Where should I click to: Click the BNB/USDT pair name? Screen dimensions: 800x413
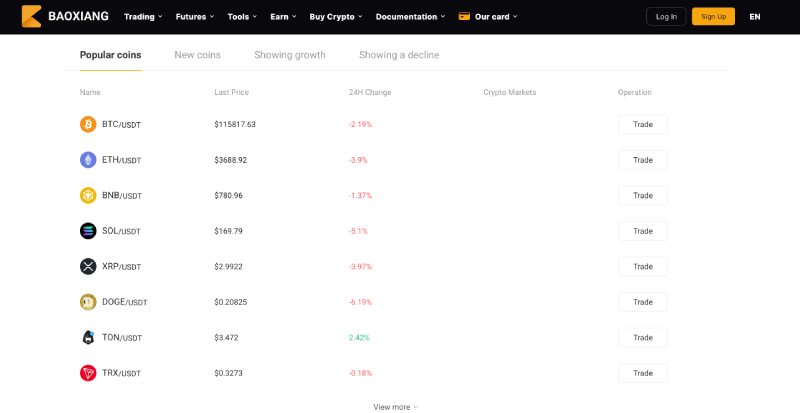tap(122, 196)
